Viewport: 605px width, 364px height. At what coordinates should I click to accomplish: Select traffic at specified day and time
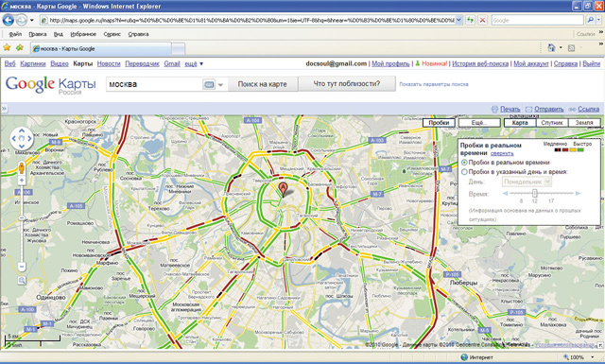(x=464, y=172)
